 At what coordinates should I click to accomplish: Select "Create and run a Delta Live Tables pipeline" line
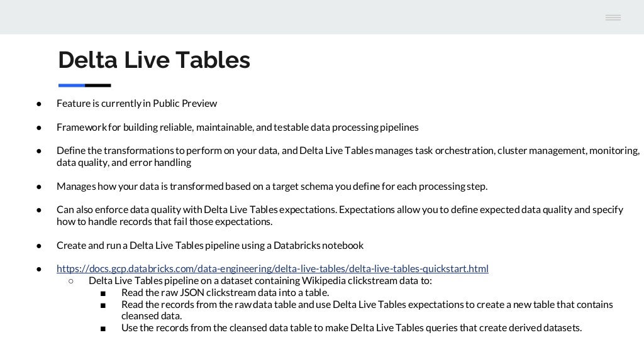(210, 246)
